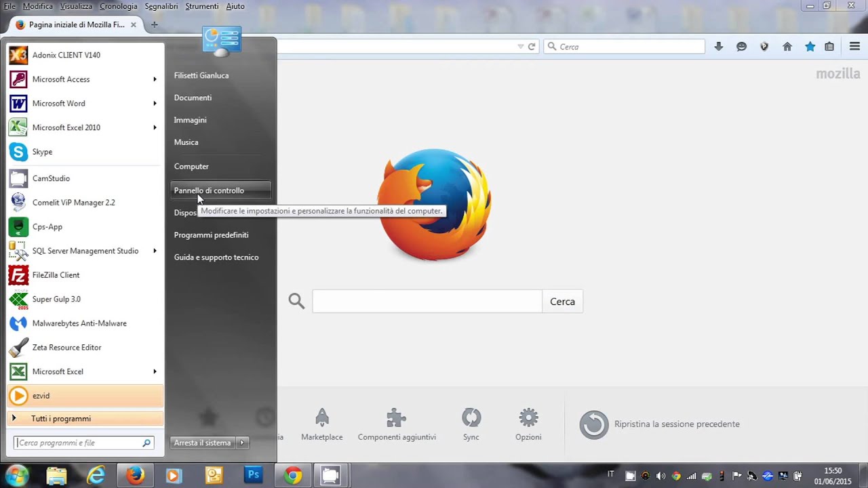Open Photoshop from the taskbar

pos(254,475)
